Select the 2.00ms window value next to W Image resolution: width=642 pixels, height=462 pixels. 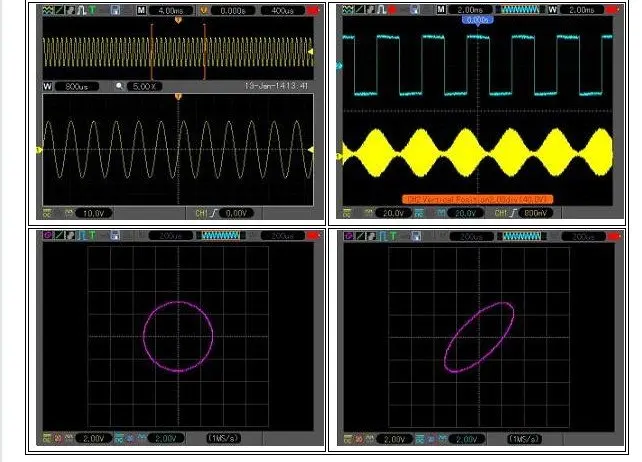click(581, 10)
